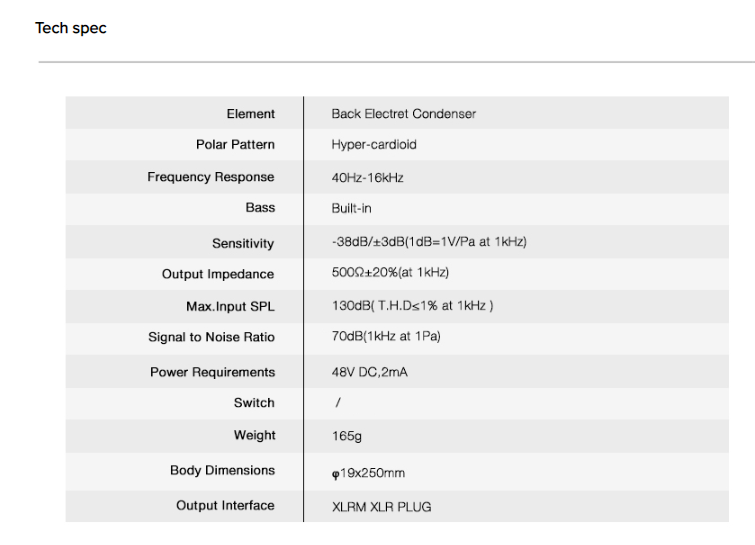Click the Back Electret Condenser value

[x=404, y=114]
